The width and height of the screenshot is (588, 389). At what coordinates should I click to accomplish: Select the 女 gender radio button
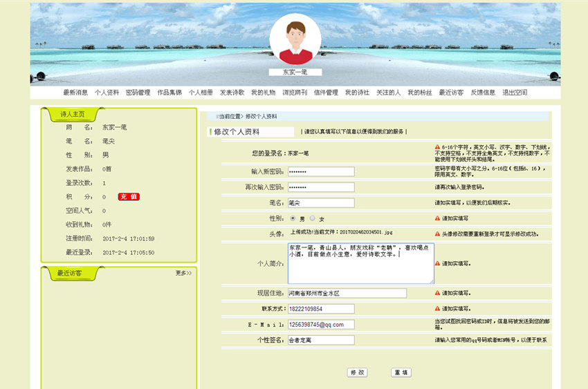[312, 218]
